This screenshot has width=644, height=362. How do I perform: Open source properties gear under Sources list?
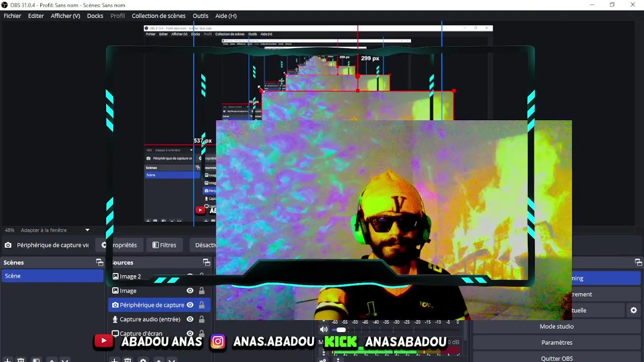(x=143, y=360)
